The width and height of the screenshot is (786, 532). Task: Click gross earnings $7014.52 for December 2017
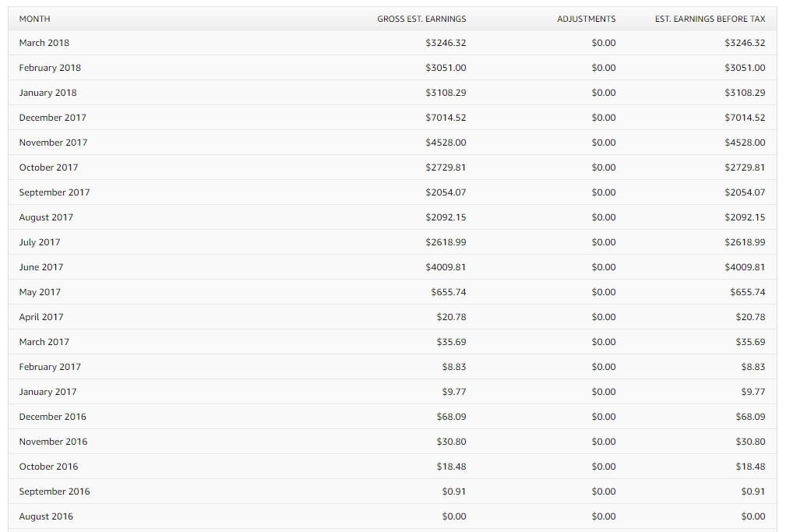coord(446,118)
